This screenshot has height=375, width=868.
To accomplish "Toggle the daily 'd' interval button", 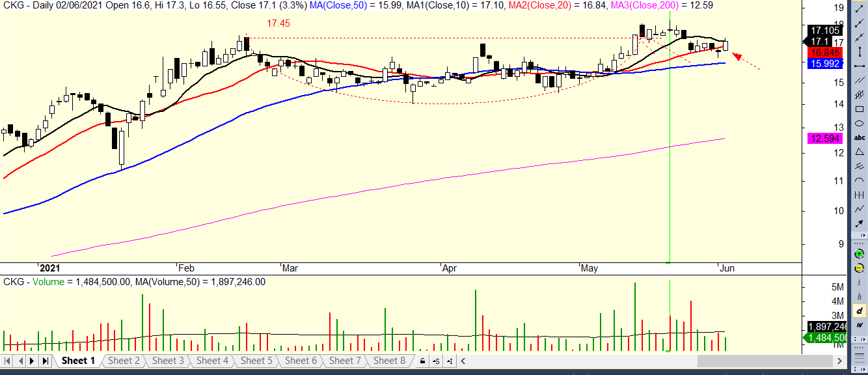I will [860, 311].
